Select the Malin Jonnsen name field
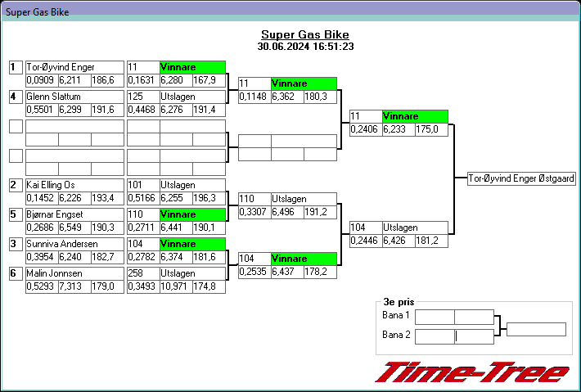The image size is (581, 392). click(x=74, y=273)
